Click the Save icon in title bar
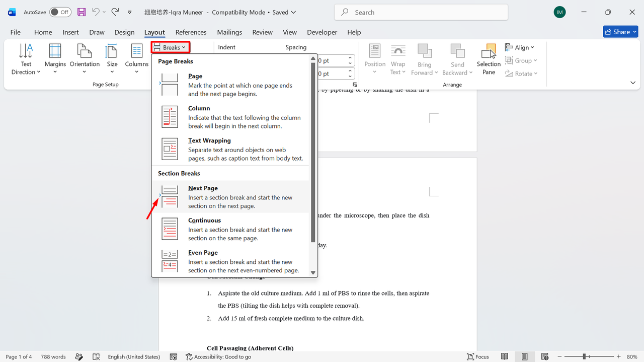Image resolution: width=644 pixels, height=362 pixels. [81, 12]
